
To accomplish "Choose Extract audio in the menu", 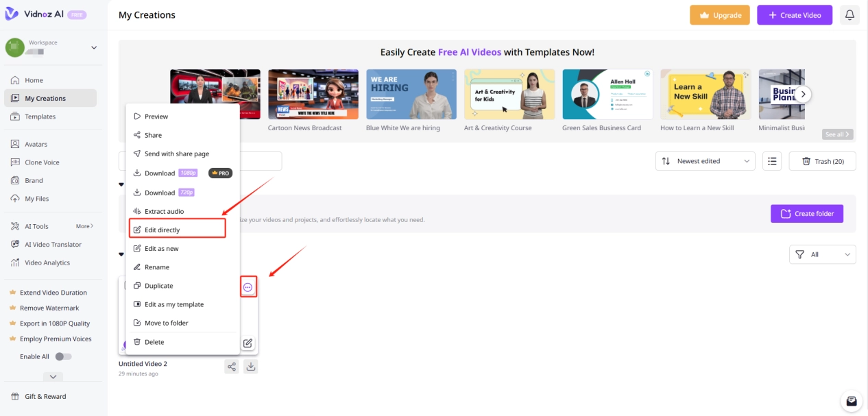I will coord(164,211).
